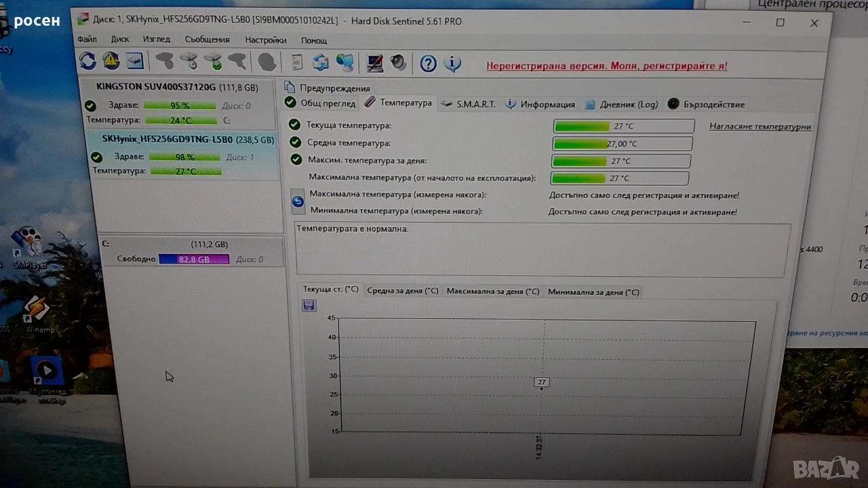The height and width of the screenshot is (488, 868).
Task: Click the speaker sound alert icon
Action: click(x=399, y=63)
